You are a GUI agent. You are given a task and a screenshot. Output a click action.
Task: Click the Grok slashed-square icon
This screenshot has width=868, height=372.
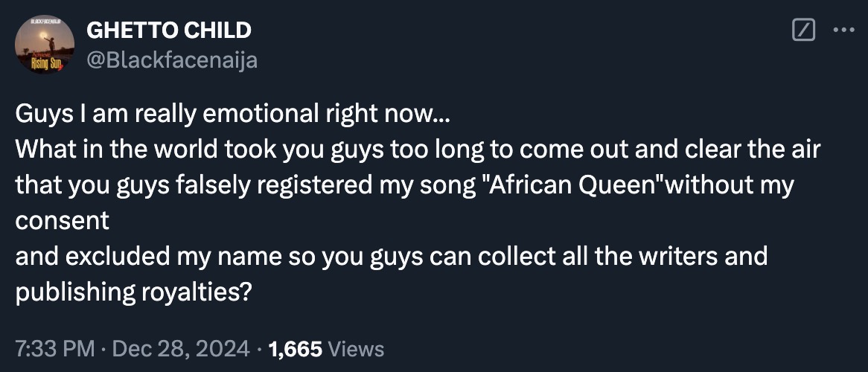click(x=803, y=31)
